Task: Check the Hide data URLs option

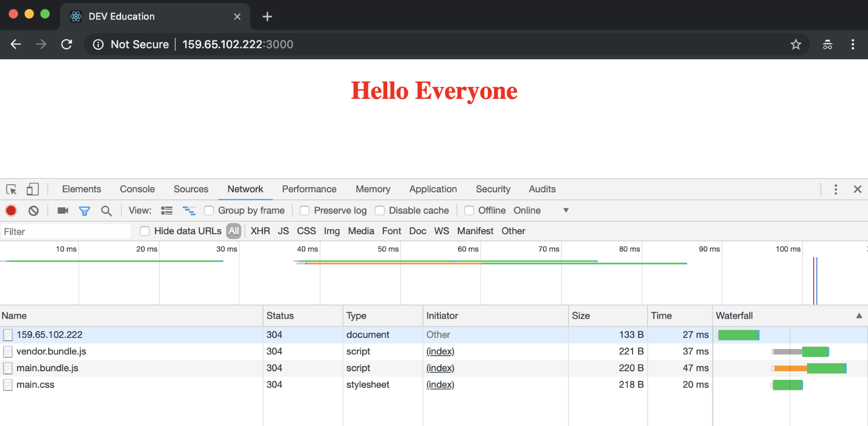Action: [145, 231]
